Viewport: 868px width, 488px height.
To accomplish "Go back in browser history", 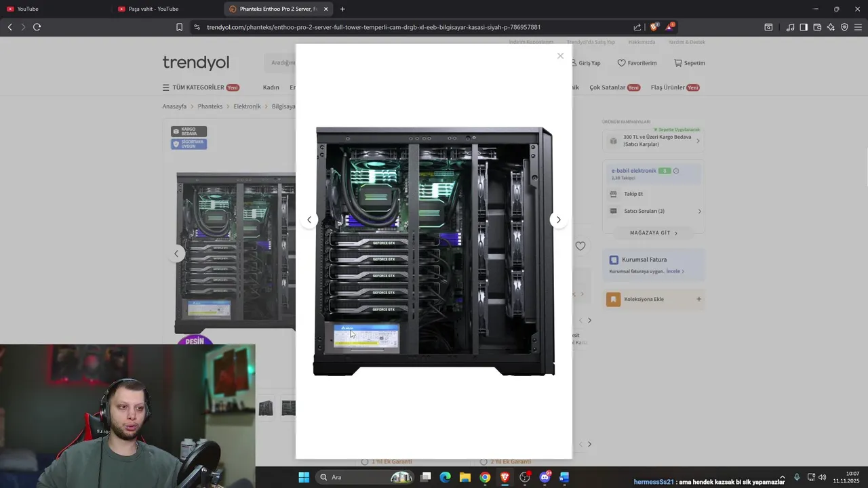I will click(x=9, y=27).
